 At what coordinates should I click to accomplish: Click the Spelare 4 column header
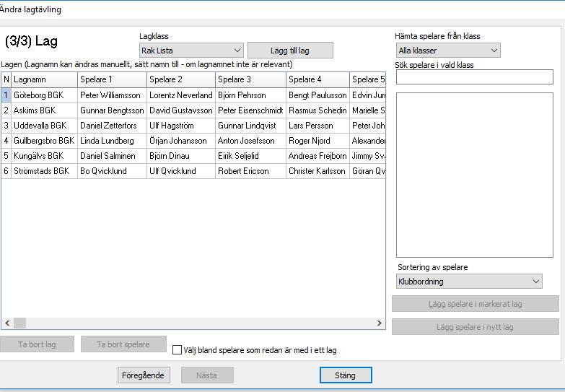click(317, 79)
